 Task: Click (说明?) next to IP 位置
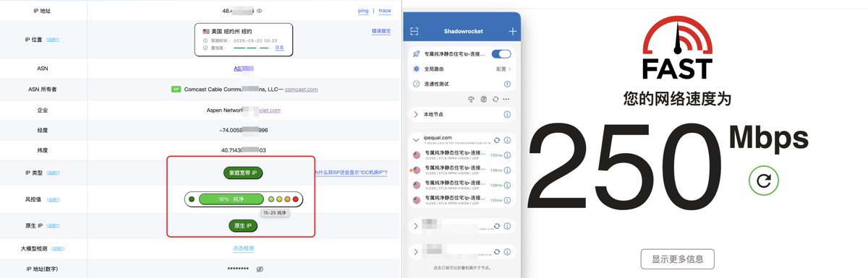53,40
